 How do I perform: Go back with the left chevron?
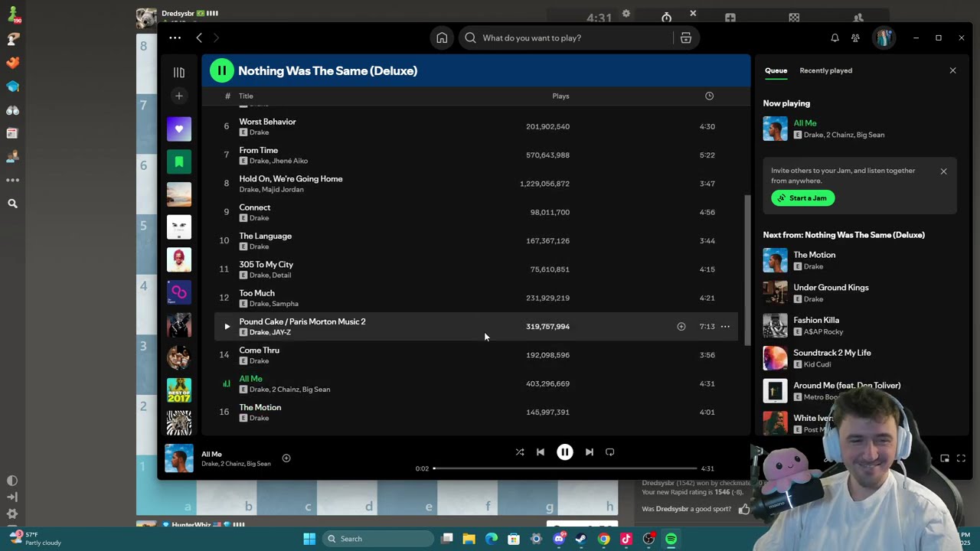point(199,37)
